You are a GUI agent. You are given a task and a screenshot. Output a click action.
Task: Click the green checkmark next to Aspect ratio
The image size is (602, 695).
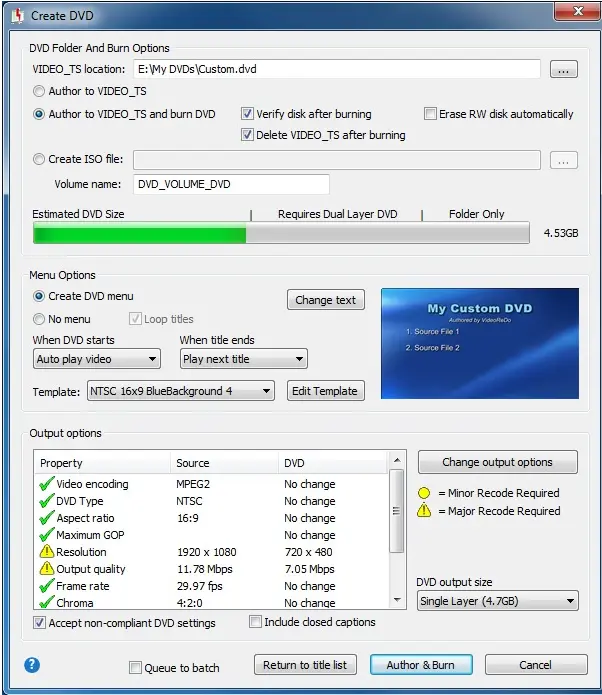click(x=45, y=518)
